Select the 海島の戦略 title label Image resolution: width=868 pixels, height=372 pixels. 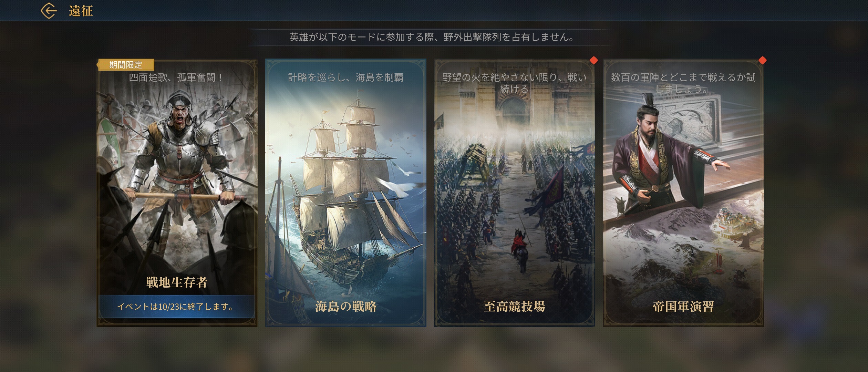346,306
